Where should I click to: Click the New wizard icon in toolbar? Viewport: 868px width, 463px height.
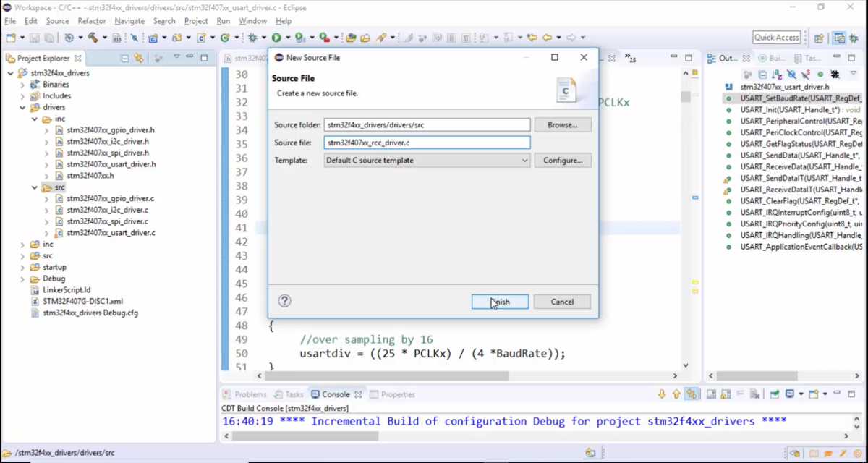(11, 38)
